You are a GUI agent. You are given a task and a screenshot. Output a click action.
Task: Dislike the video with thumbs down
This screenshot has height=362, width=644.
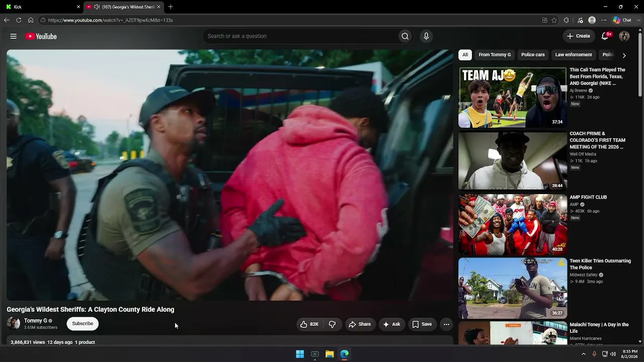coord(332,324)
